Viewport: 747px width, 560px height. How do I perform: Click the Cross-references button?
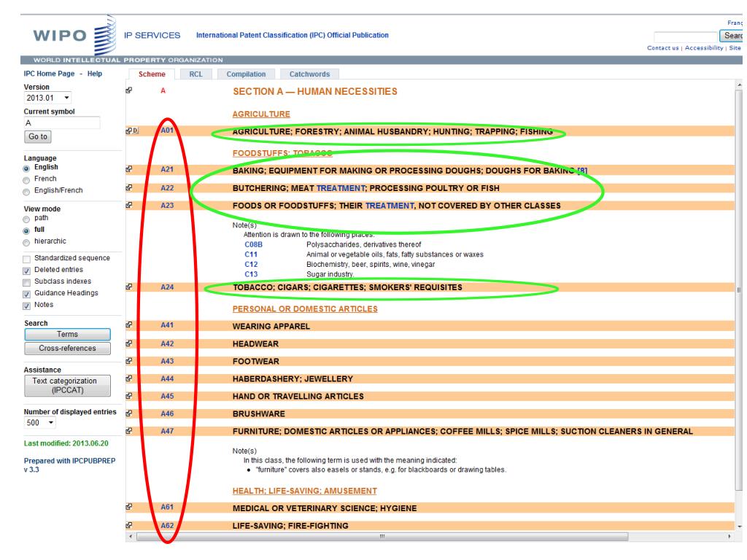click(67, 348)
